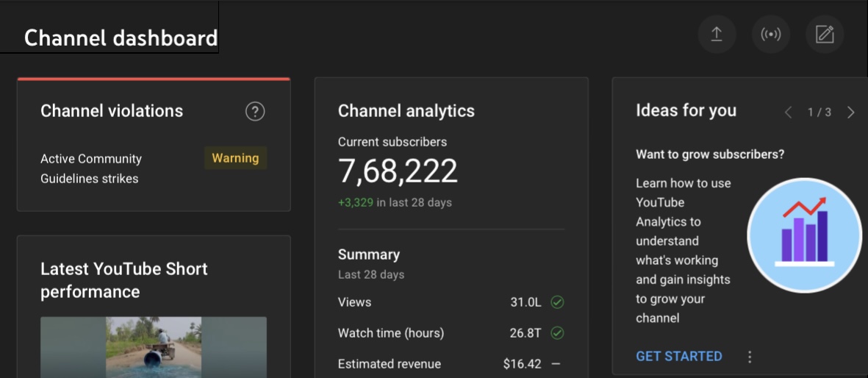Click the Channel analytics title
The image size is (868, 378).
point(406,111)
